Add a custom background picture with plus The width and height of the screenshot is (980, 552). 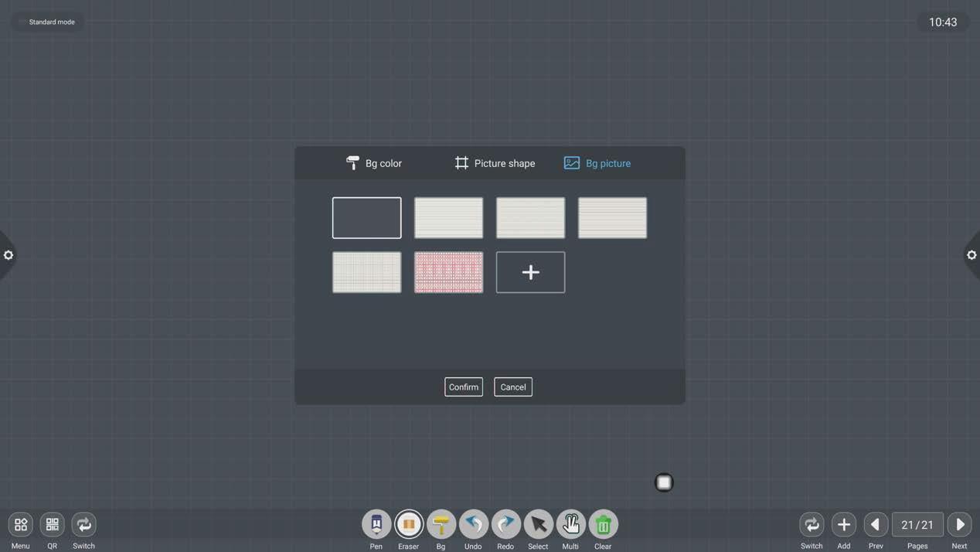point(530,272)
